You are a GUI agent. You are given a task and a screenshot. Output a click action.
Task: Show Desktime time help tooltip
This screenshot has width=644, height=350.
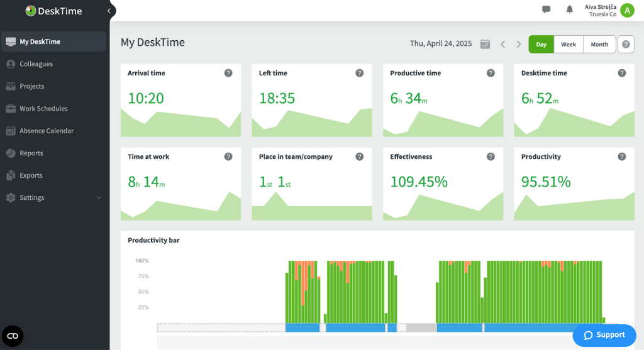click(x=622, y=73)
